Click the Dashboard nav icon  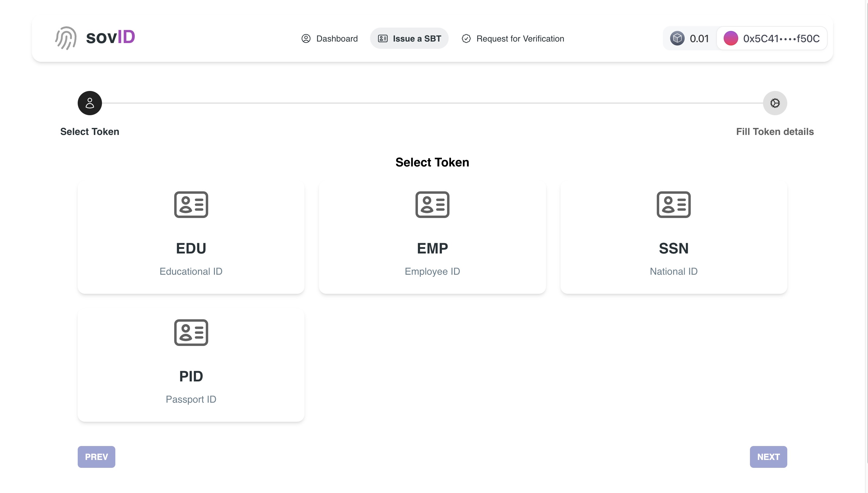click(306, 38)
